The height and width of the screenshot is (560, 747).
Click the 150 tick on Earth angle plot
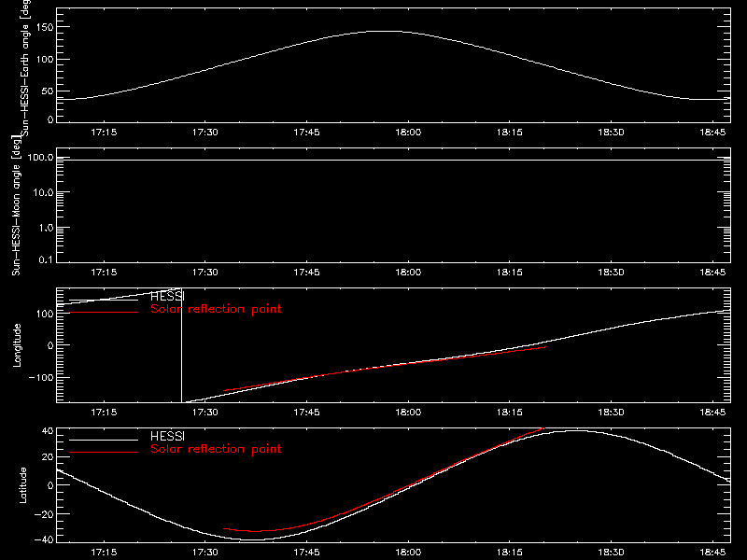tap(45, 27)
